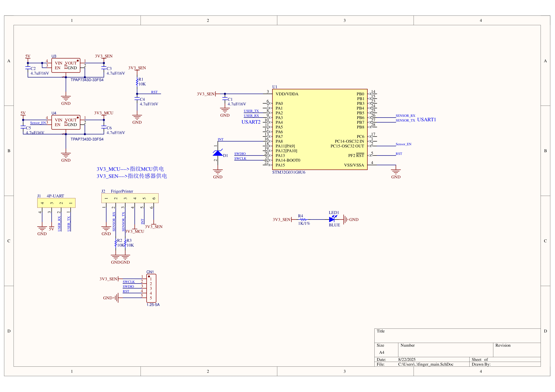555x392 pixels.
Task: Click the USART2 text label
Action: coord(251,122)
